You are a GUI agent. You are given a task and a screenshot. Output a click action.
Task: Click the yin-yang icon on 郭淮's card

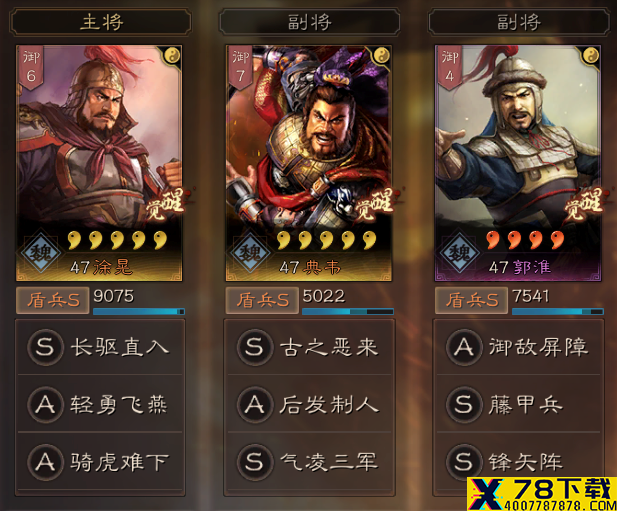pos(591,55)
